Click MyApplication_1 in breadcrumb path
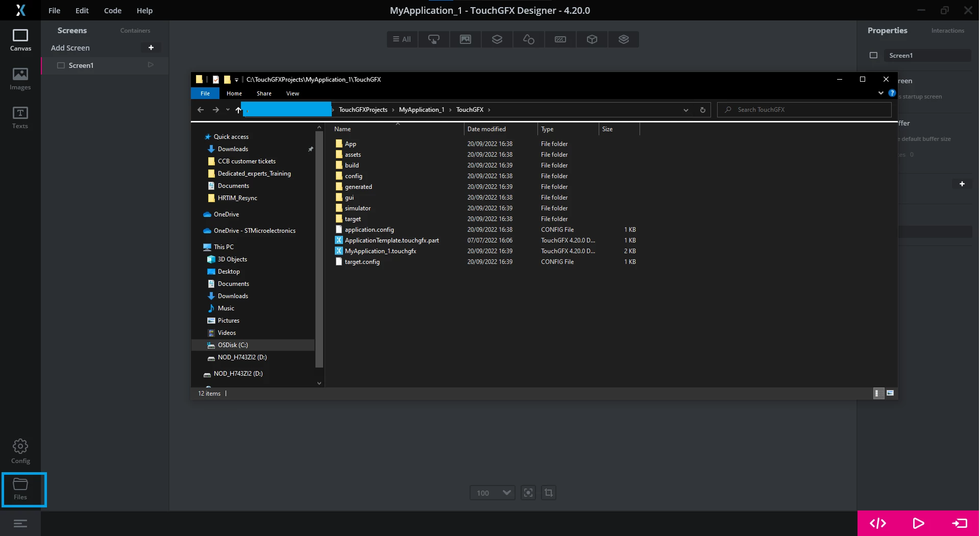Viewport: 980px width, 536px height. (422, 110)
